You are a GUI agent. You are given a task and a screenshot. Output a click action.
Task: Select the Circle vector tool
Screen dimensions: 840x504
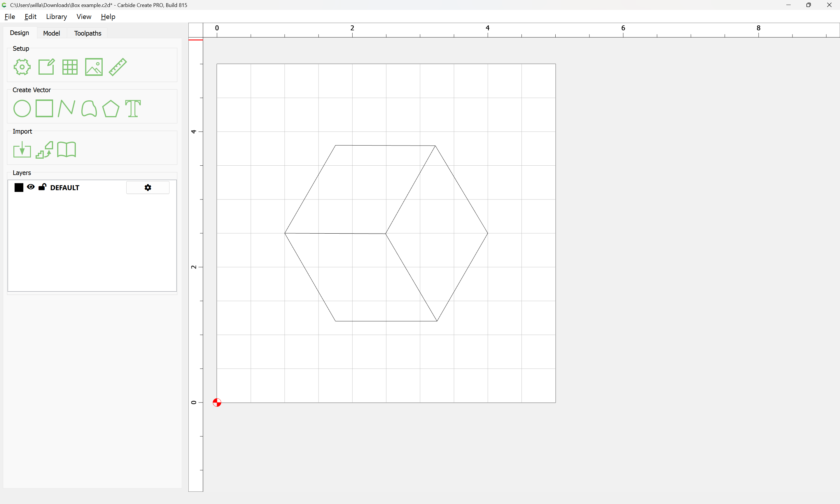(22, 108)
